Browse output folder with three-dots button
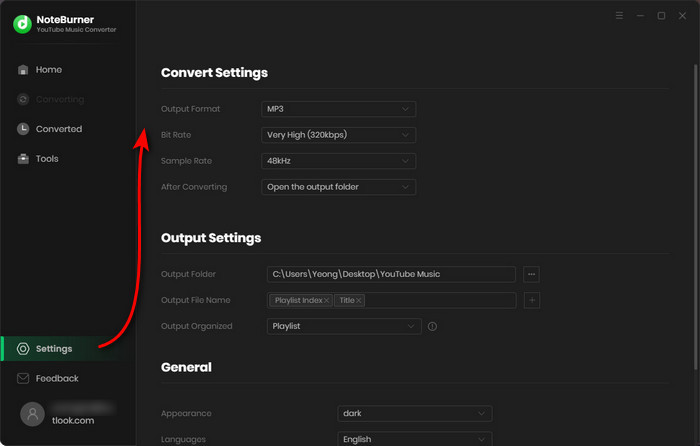The image size is (700, 446). tap(531, 274)
